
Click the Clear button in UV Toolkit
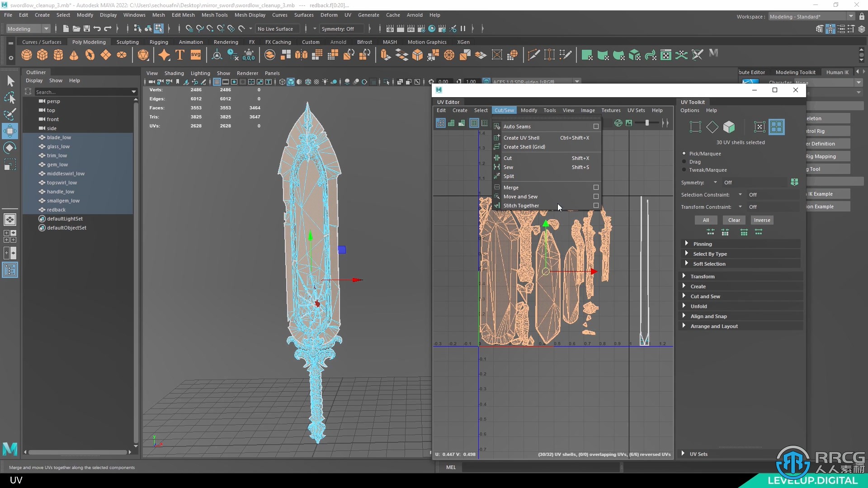click(x=734, y=220)
